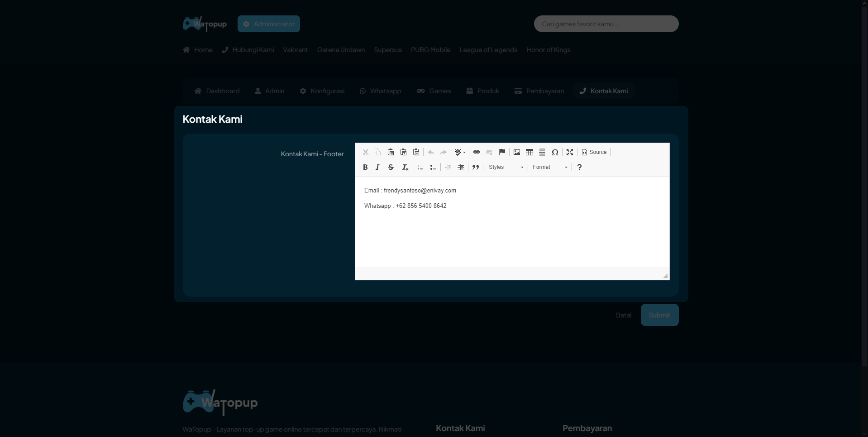Viewport: 868px width, 437px height.
Task: Open the Pembayaran tab
Action: 539,91
